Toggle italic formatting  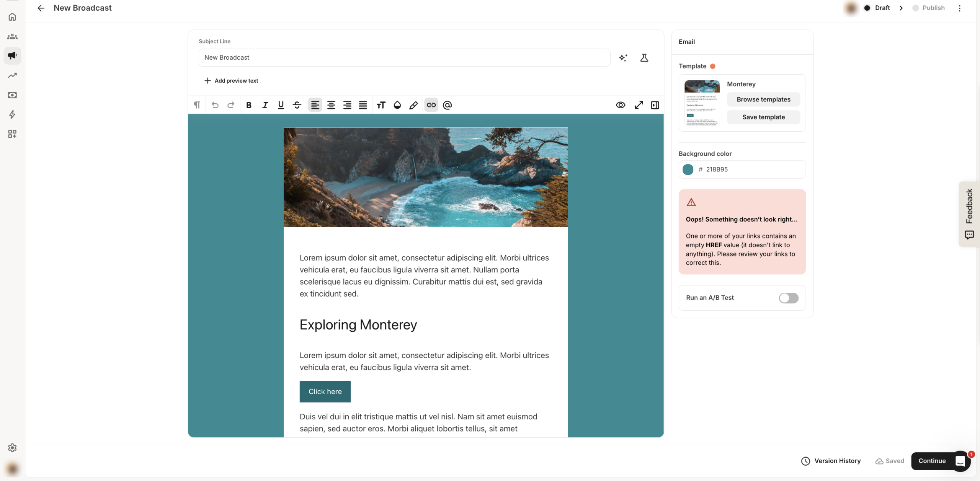click(x=265, y=105)
